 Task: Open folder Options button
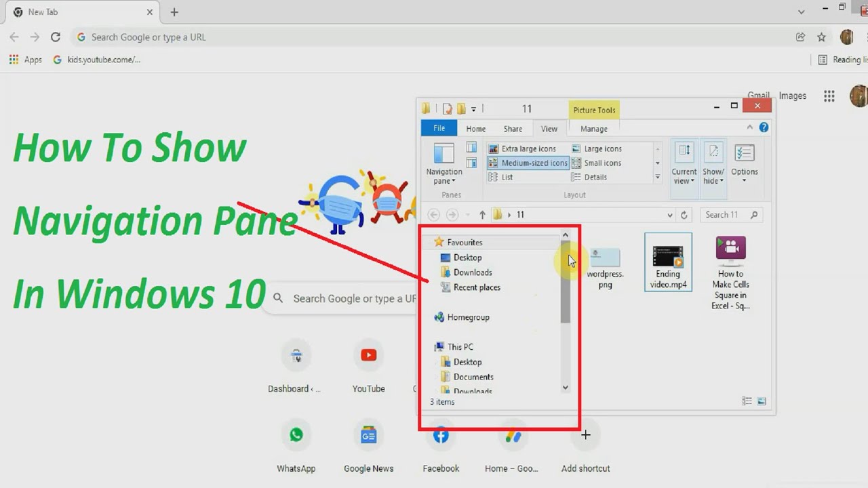pyautogui.click(x=744, y=163)
